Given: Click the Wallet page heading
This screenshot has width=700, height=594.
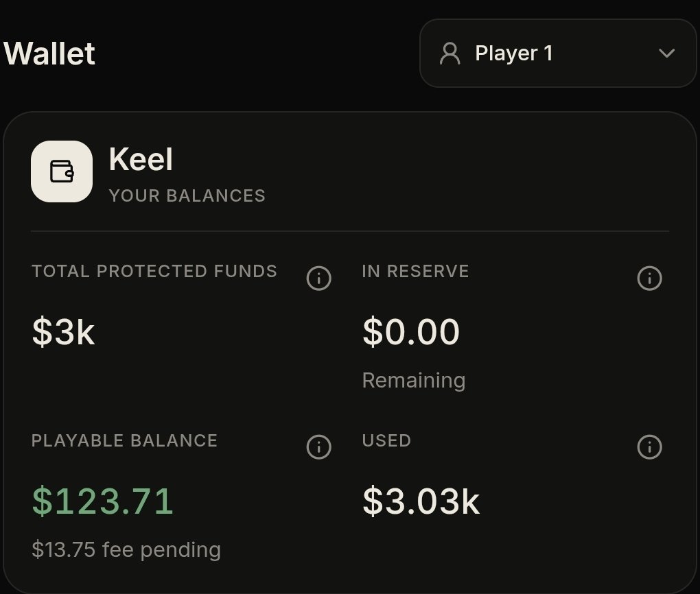Looking at the screenshot, I should [49, 54].
